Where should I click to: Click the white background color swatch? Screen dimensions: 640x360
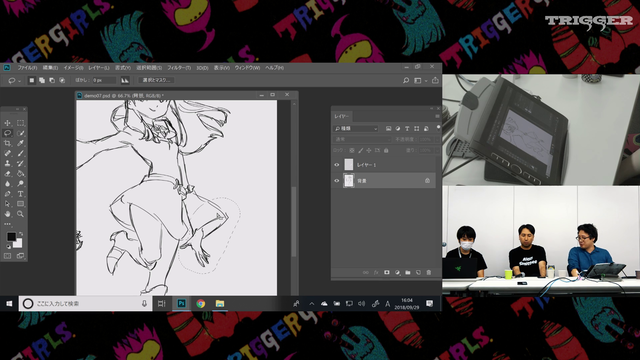tap(18, 243)
